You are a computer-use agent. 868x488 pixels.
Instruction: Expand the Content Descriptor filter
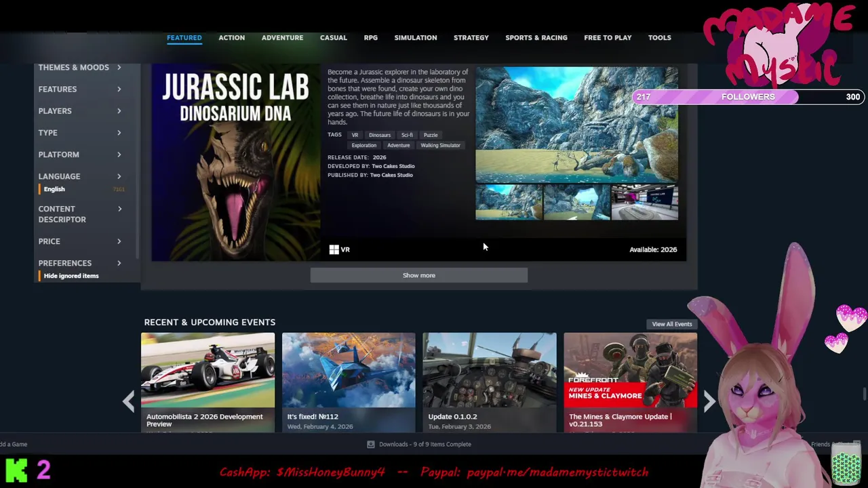(x=80, y=213)
